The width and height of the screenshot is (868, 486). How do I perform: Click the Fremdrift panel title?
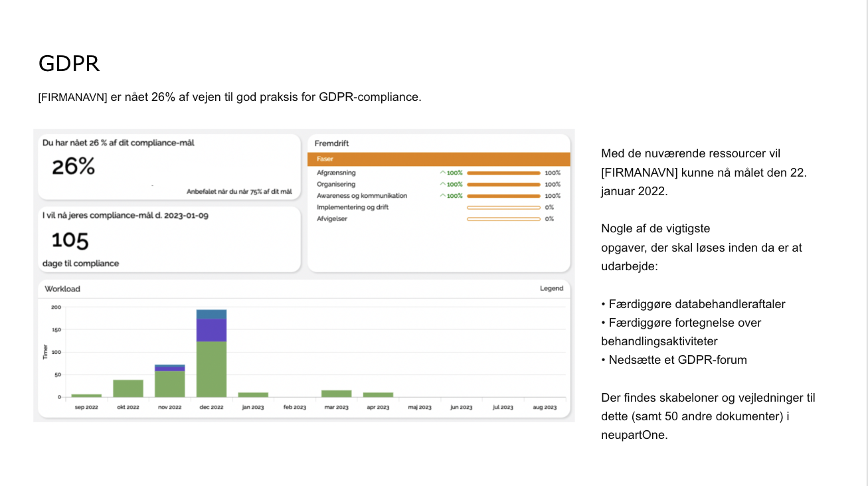(331, 143)
